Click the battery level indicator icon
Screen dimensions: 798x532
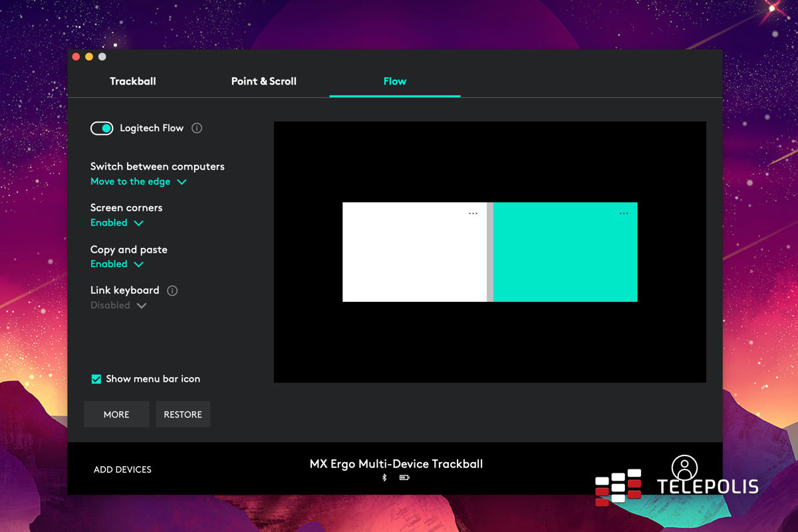[404, 477]
